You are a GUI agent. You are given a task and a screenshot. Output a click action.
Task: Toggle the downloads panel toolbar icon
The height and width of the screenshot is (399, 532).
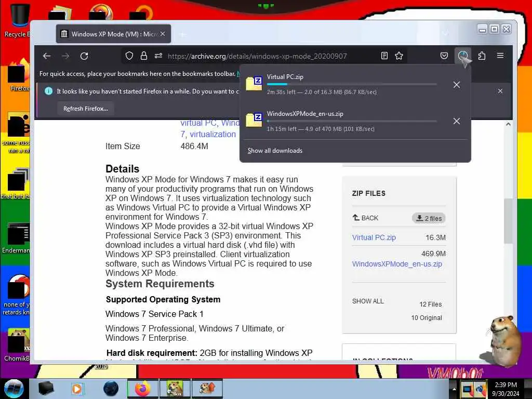(x=463, y=56)
